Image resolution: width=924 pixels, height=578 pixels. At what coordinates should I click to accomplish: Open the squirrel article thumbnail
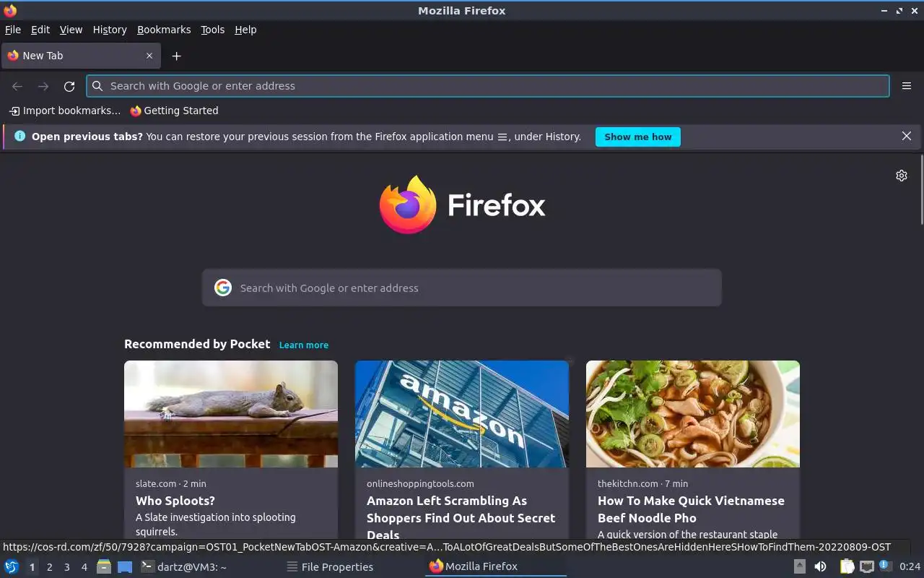(x=231, y=414)
